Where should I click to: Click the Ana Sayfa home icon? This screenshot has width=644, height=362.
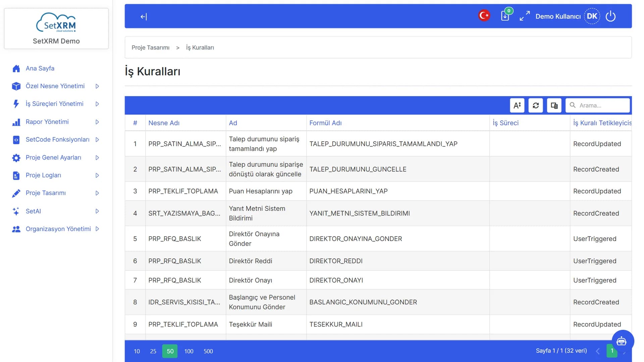coord(16,68)
